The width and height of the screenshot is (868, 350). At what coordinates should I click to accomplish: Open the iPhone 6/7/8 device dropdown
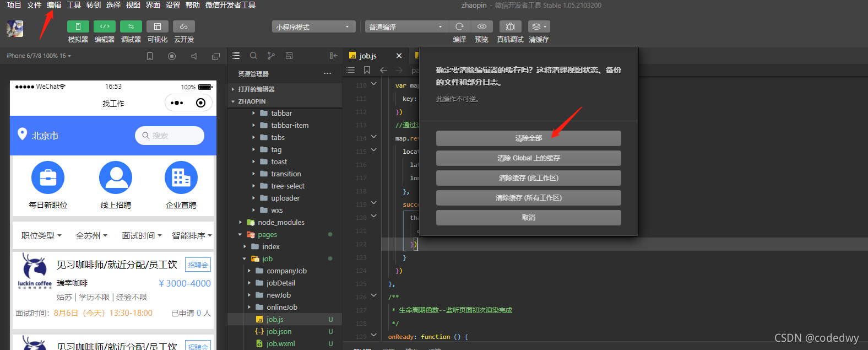[x=39, y=56]
